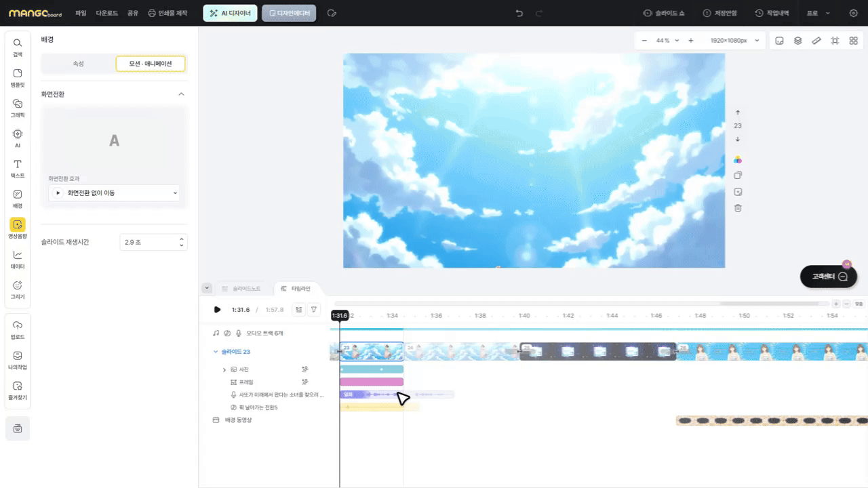The height and width of the screenshot is (488, 868).
Task: Click the AI 디자이너 button
Action: (x=230, y=13)
